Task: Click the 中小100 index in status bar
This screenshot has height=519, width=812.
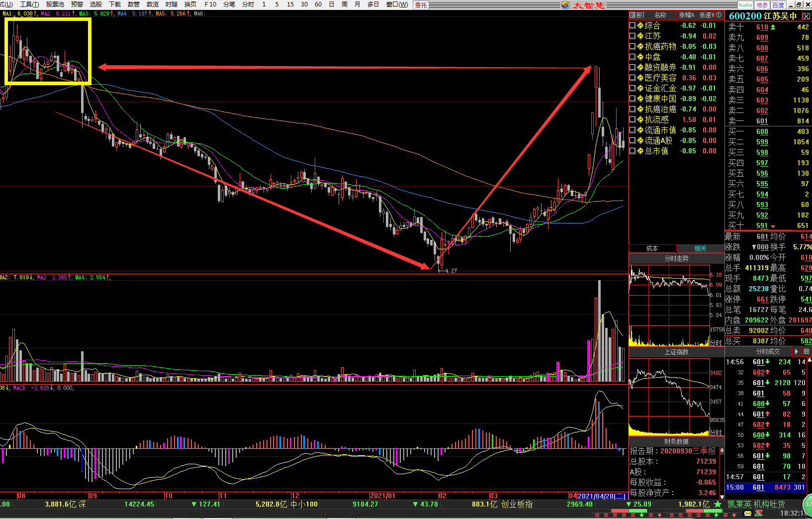Action: tap(304, 504)
